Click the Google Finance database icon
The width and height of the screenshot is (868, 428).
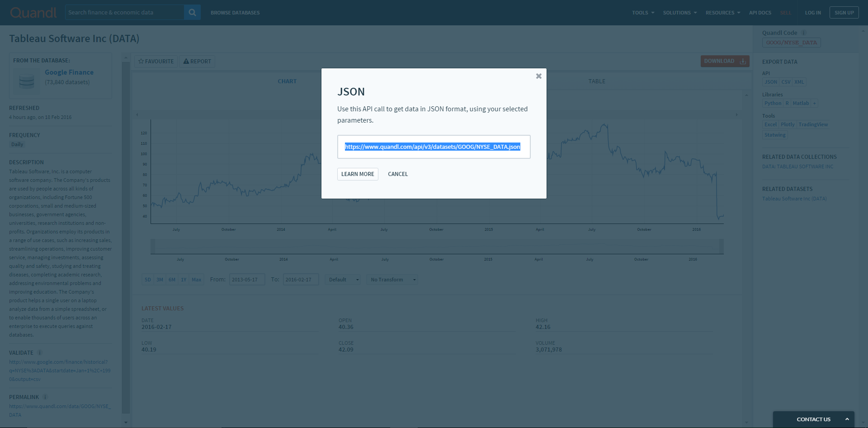(27, 81)
